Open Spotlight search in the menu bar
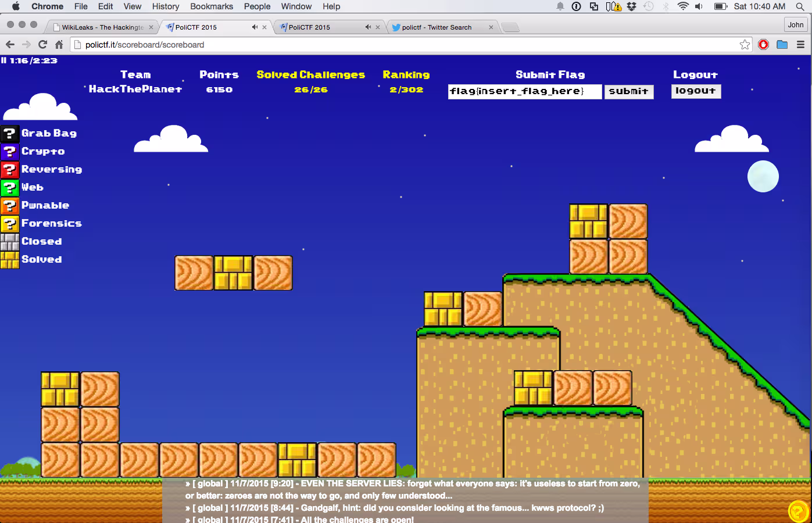Image resolution: width=812 pixels, height=523 pixels. coord(800,6)
